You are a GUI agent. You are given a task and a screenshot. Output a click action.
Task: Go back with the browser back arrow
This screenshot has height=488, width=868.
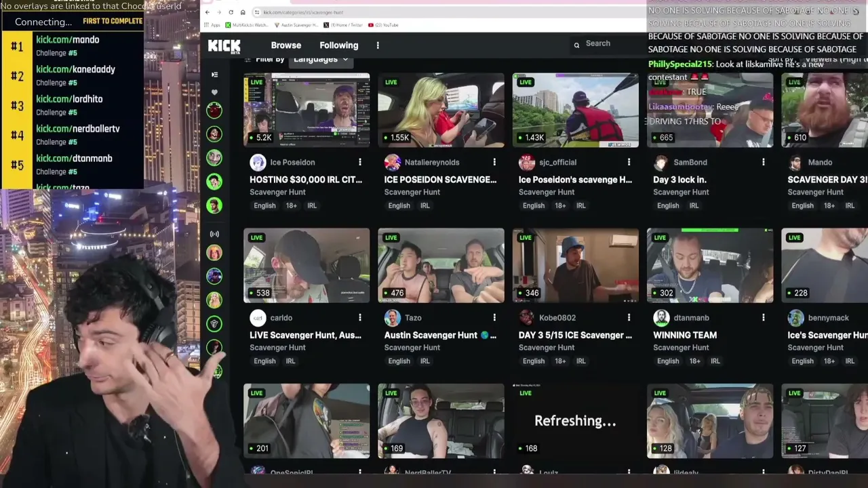(208, 12)
